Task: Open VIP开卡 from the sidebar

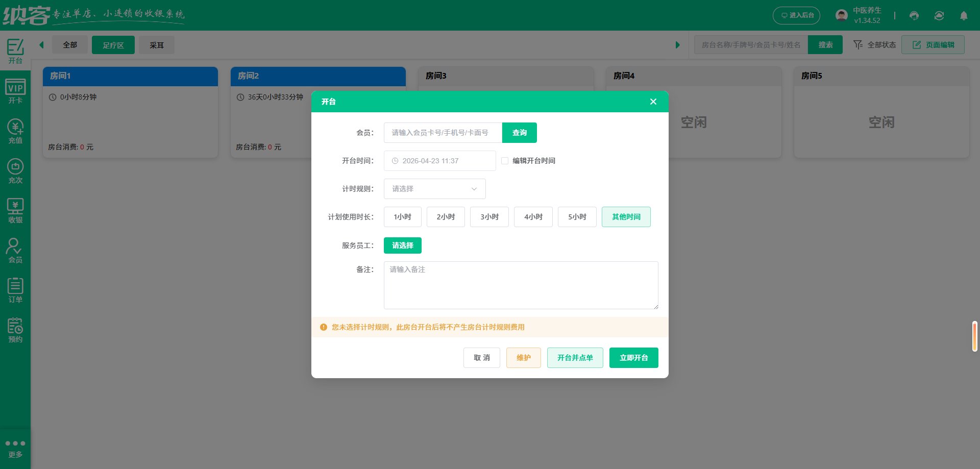Action: pyautogui.click(x=15, y=90)
